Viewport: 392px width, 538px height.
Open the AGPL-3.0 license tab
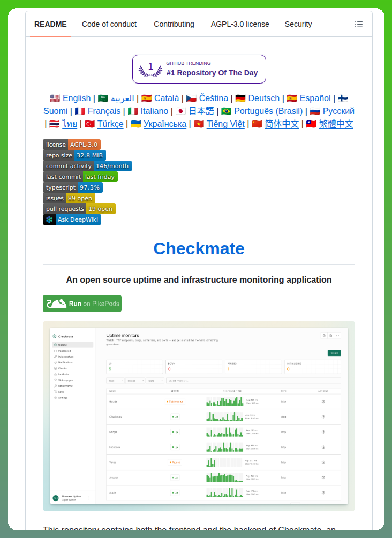(240, 25)
